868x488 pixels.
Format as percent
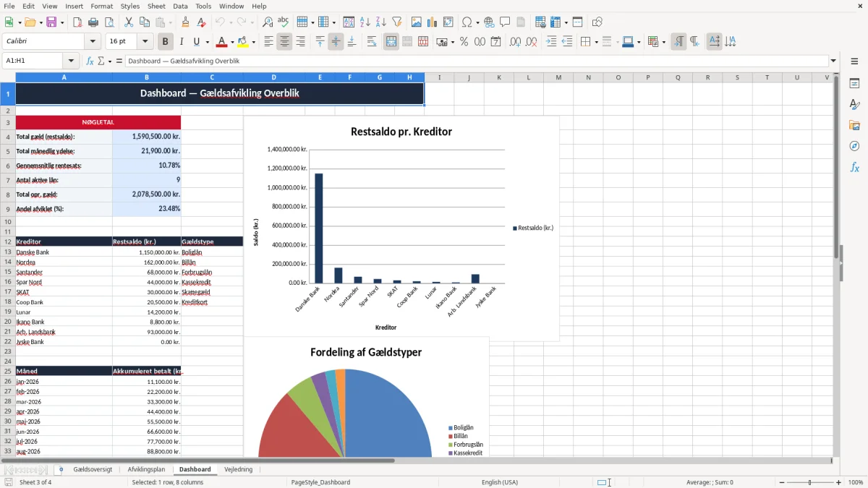[x=464, y=42]
